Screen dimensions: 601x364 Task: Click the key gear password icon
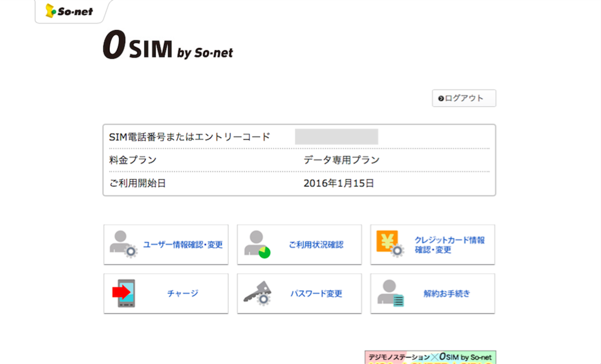click(258, 293)
